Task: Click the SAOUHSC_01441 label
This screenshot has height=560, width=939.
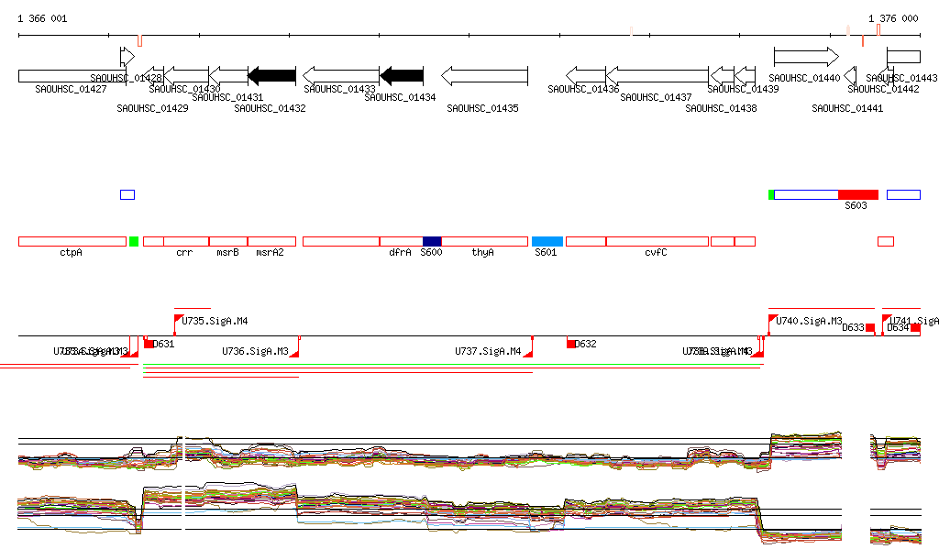Action: [847, 108]
